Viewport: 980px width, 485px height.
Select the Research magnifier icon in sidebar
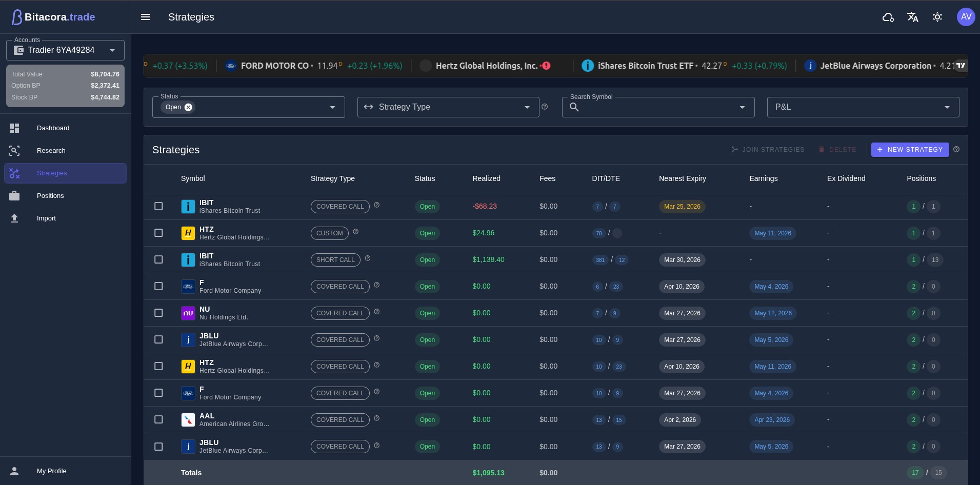(x=14, y=150)
